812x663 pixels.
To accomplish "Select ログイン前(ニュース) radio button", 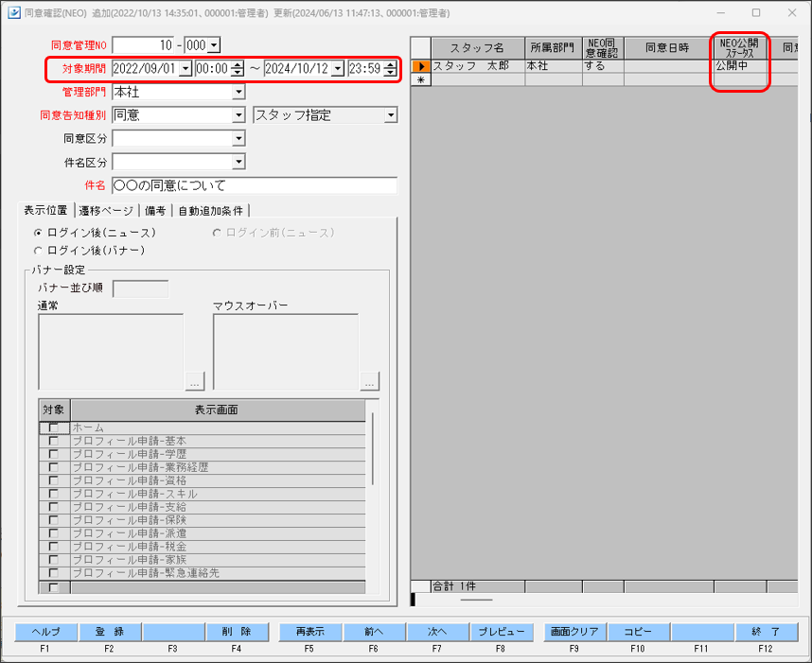I will (217, 234).
